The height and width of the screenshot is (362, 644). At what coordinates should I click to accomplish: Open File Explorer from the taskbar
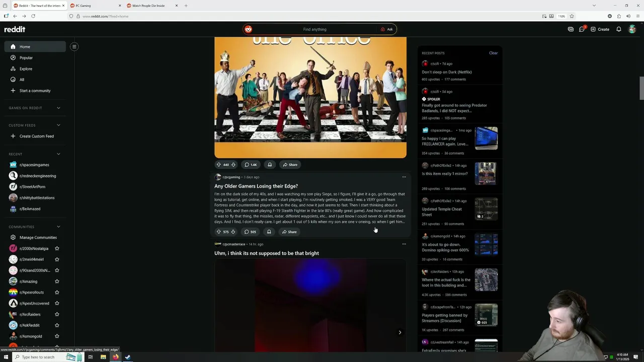(103, 357)
